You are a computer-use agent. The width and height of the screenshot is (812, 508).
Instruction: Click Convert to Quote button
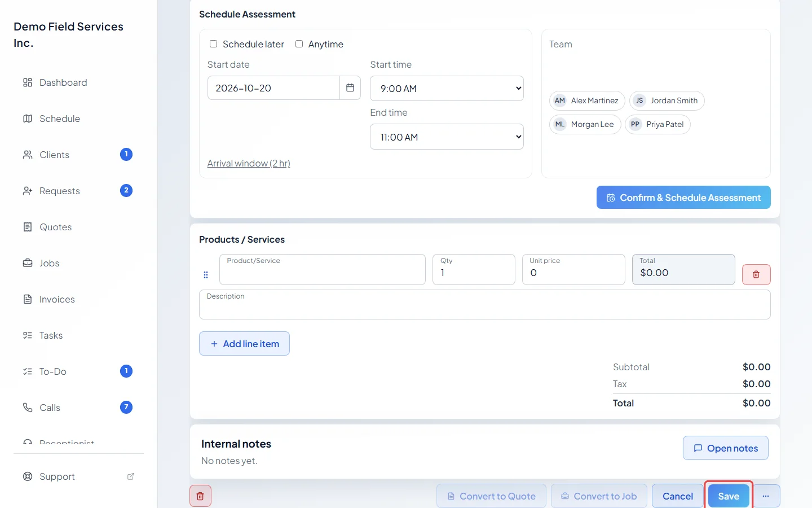pyautogui.click(x=491, y=496)
